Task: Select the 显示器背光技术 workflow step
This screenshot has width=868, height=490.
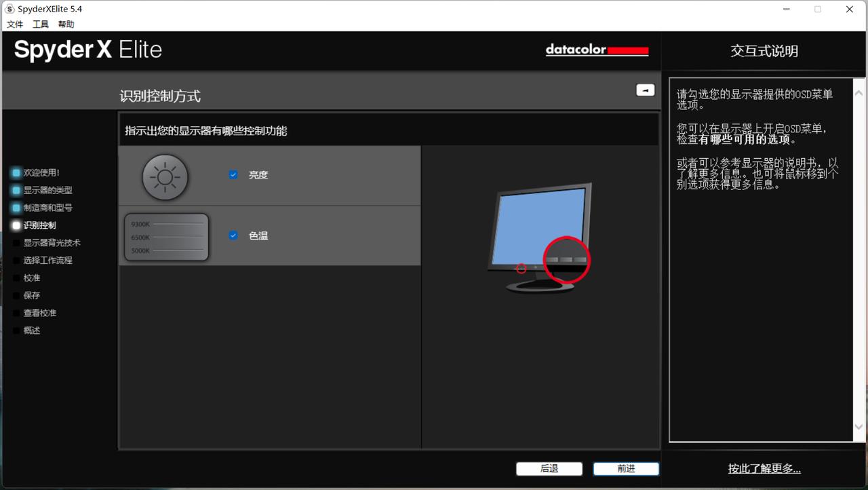Action: 52,243
